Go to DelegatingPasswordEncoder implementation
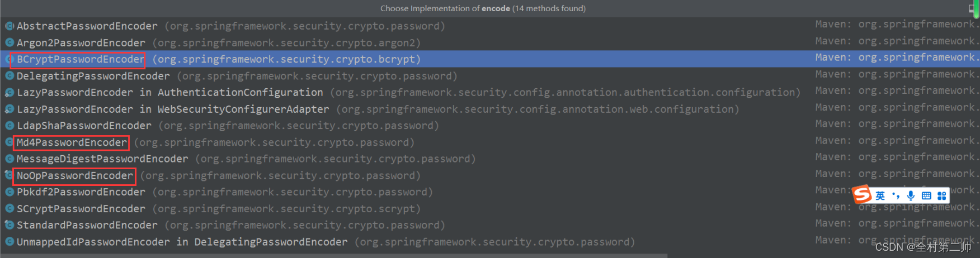 [93, 76]
